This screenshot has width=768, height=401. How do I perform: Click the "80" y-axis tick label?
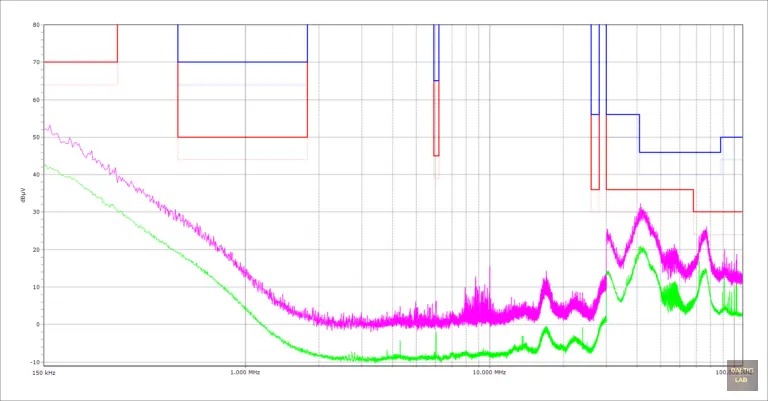point(36,24)
